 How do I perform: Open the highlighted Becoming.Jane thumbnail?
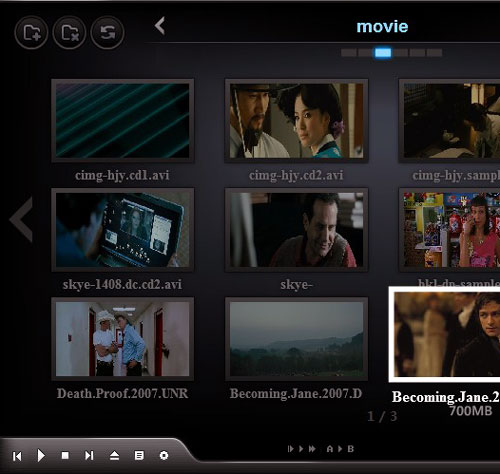pos(444,334)
